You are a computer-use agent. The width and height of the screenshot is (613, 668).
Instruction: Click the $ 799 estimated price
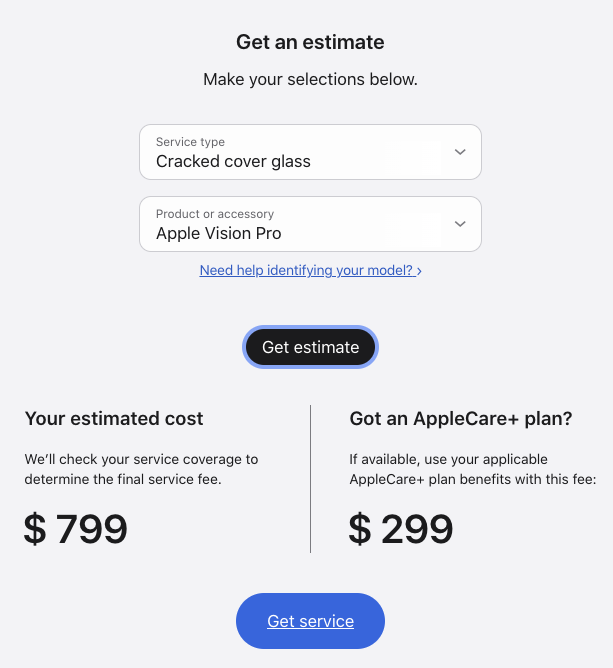76,529
